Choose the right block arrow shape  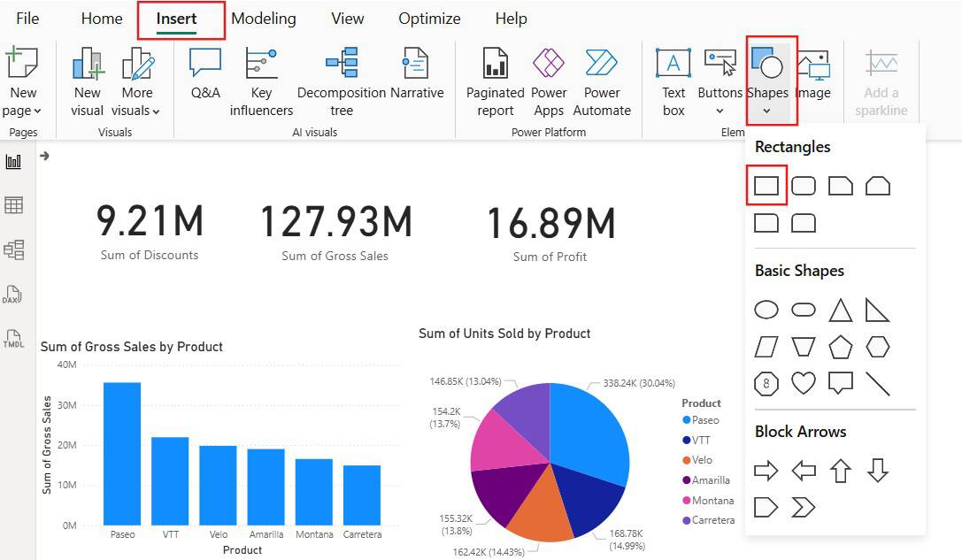coord(766,471)
